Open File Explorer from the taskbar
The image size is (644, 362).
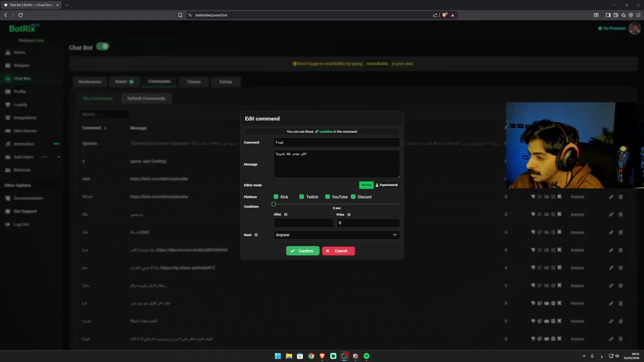click(x=289, y=356)
